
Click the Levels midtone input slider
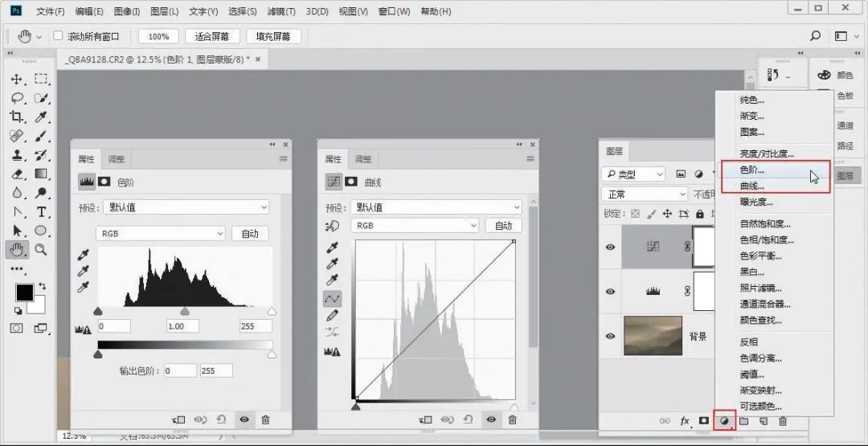click(185, 312)
